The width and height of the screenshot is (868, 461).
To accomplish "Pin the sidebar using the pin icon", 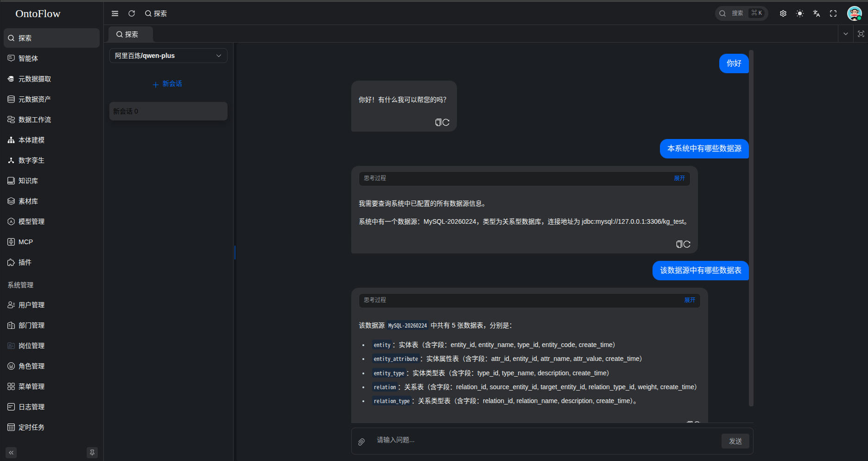I will click(92, 452).
